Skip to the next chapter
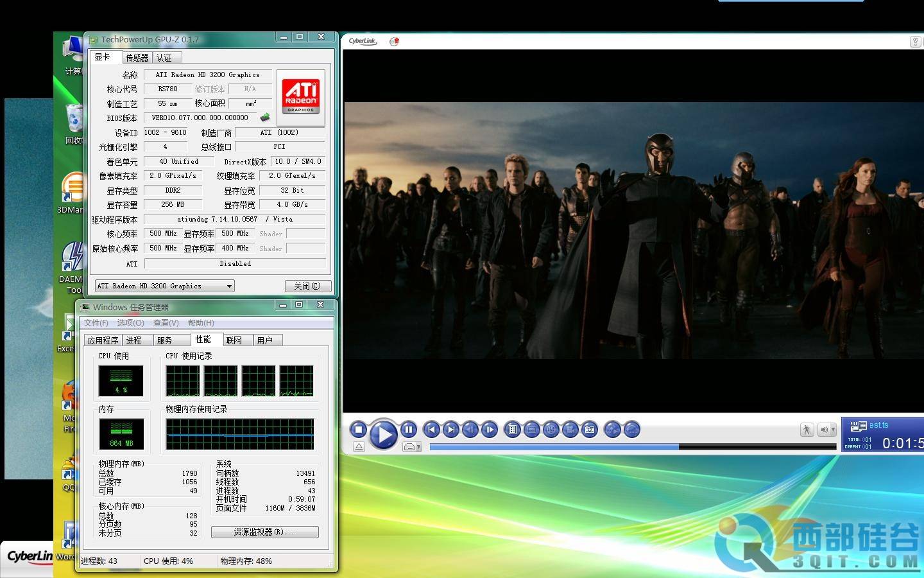 pyautogui.click(x=451, y=430)
